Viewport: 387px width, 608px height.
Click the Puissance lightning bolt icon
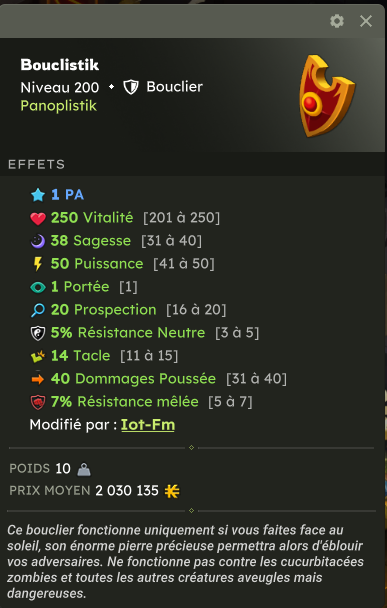pos(38,264)
